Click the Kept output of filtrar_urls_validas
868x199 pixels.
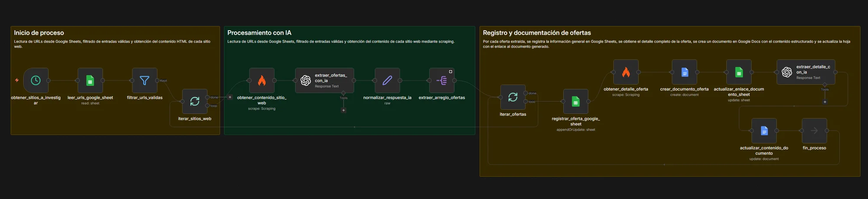(x=157, y=80)
